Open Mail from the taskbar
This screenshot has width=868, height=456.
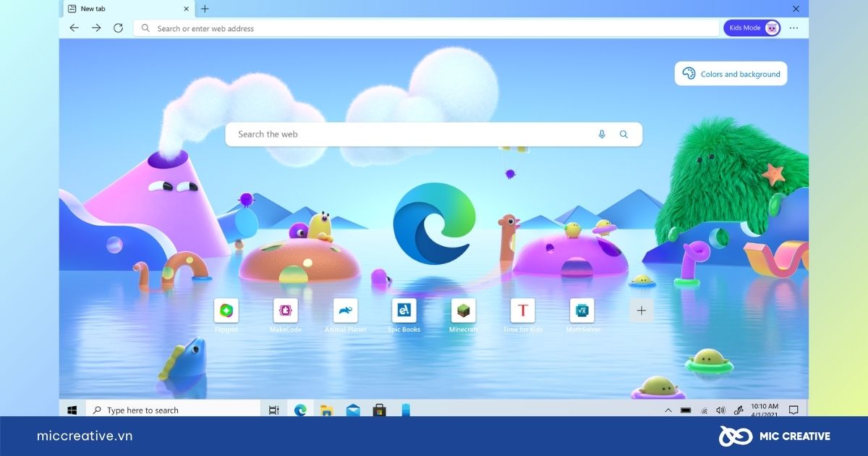point(353,410)
